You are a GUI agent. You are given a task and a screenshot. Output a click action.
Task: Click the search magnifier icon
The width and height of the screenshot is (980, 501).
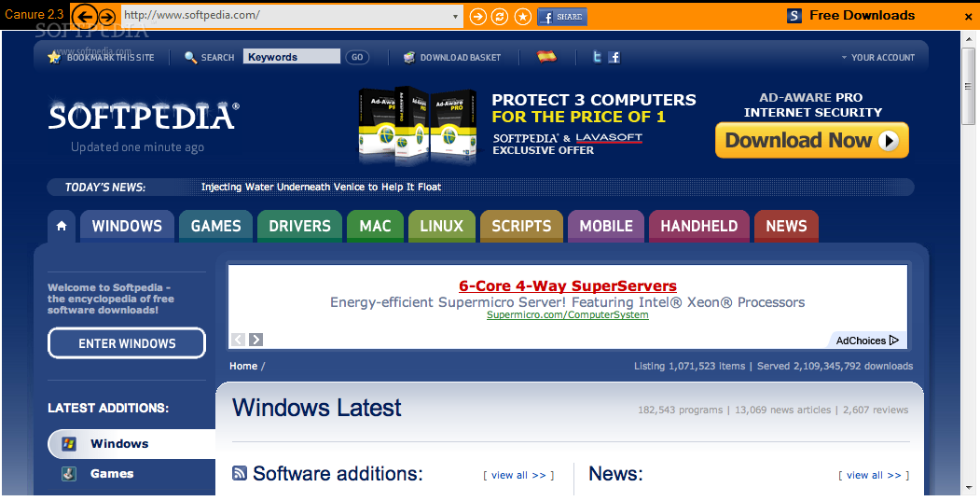[190, 57]
